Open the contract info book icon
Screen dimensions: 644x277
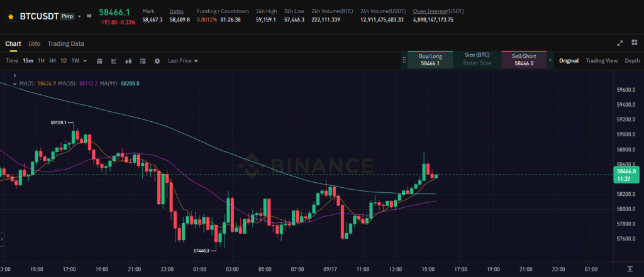pyautogui.click(x=89, y=16)
